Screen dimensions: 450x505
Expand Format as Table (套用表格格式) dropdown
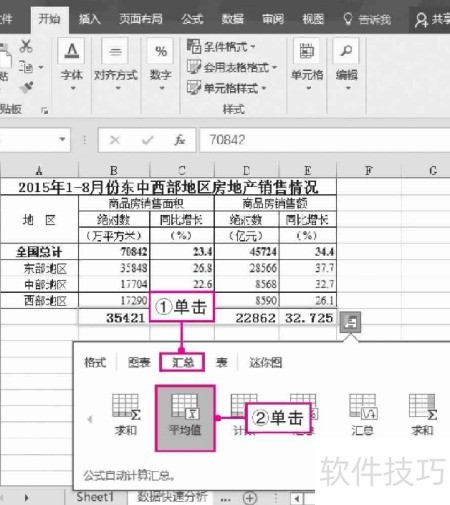[x=232, y=67]
